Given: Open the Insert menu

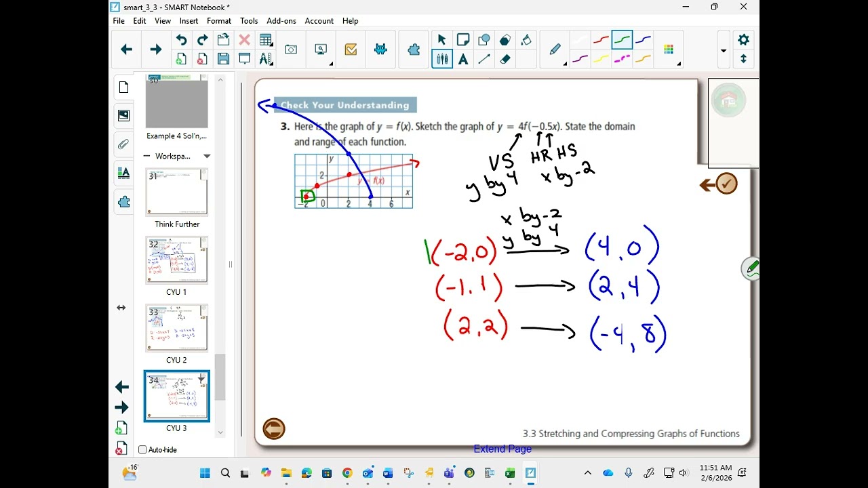Looking at the screenshot, I should coord(189,21).
